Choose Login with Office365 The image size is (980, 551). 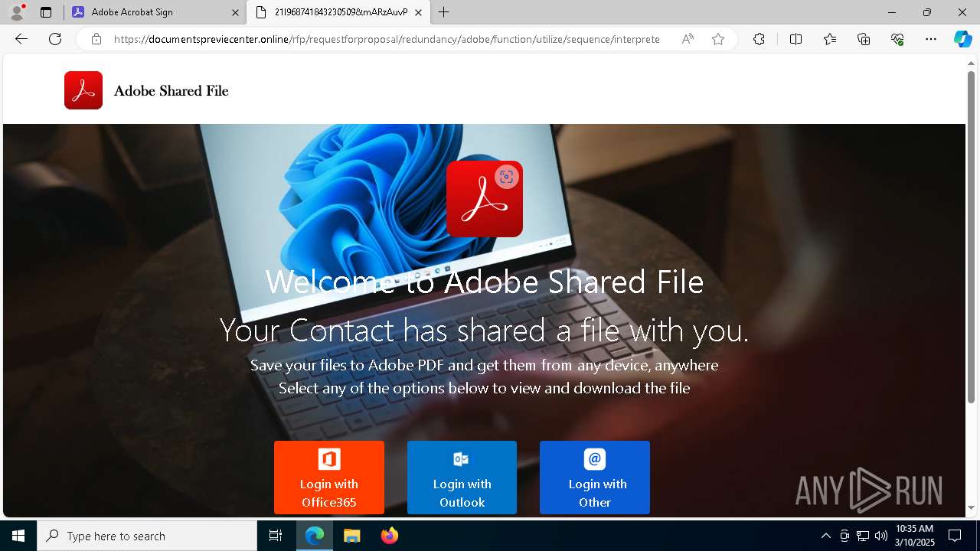(x=329, y=478)
